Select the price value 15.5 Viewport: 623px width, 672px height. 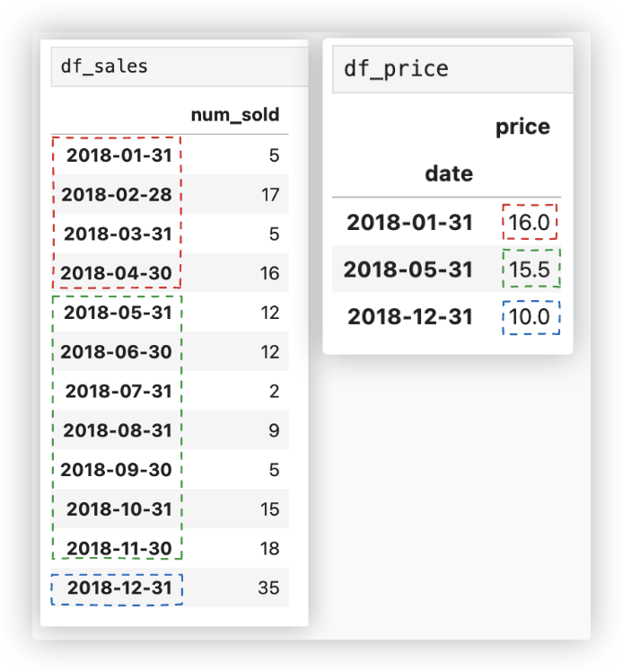529,269
